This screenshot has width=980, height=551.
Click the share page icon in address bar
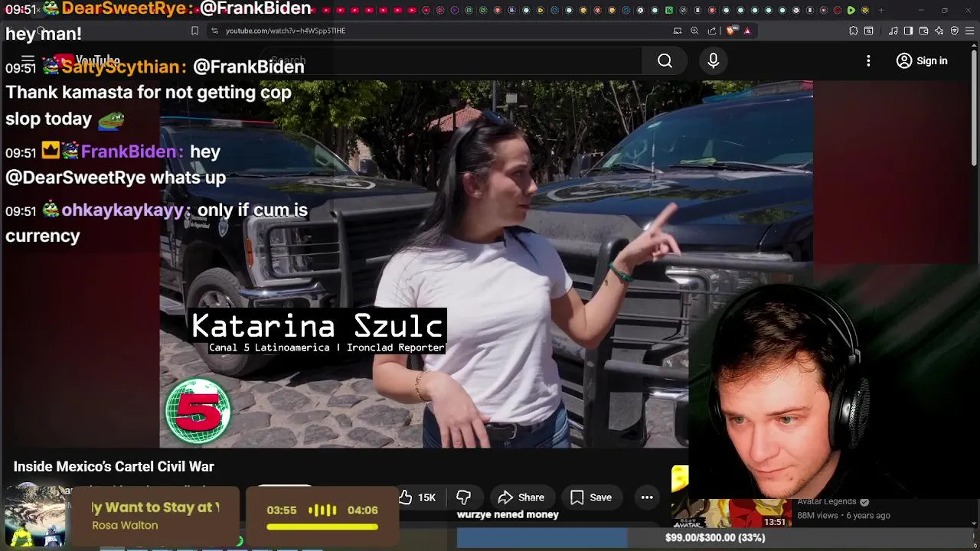(x=712, y=31)
